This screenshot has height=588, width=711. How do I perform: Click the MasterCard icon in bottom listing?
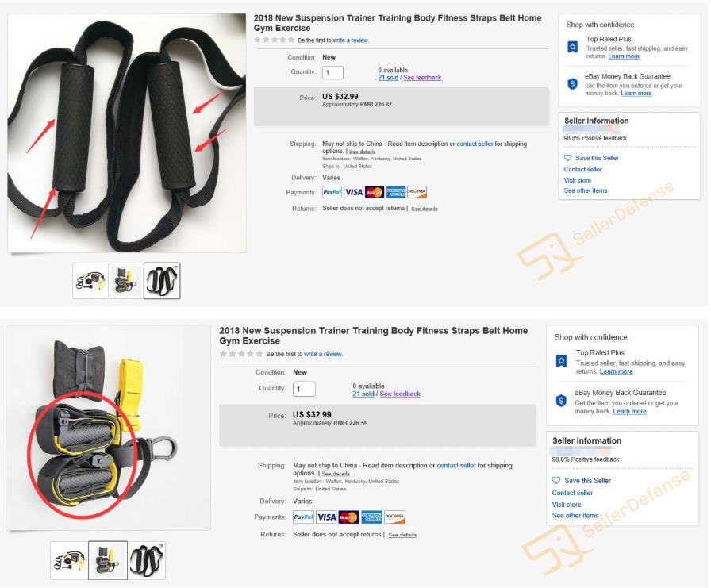pyautogui.click(x=348, y=517)
